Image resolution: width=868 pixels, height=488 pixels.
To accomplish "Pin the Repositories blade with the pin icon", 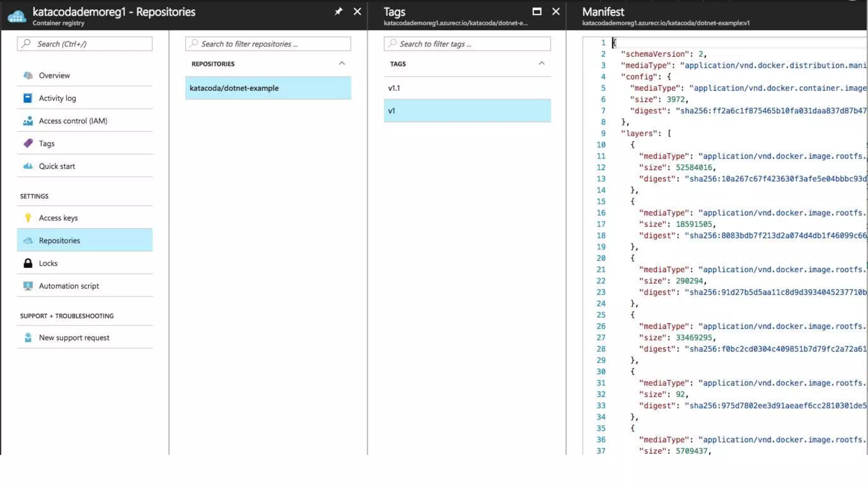I will coord(338,11).
